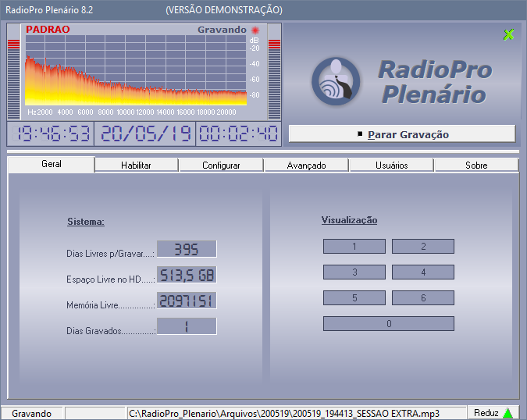Click the PADRAO profile label
Image resolution: width=527 pixels, height=420 pixels.
point(48,30)
